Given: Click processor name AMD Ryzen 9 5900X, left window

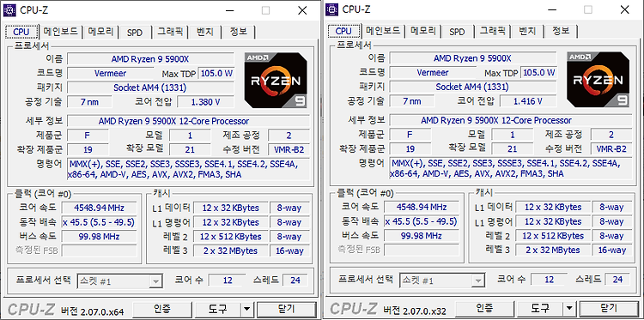Looking at the screenshot, I should click(150, 59).
